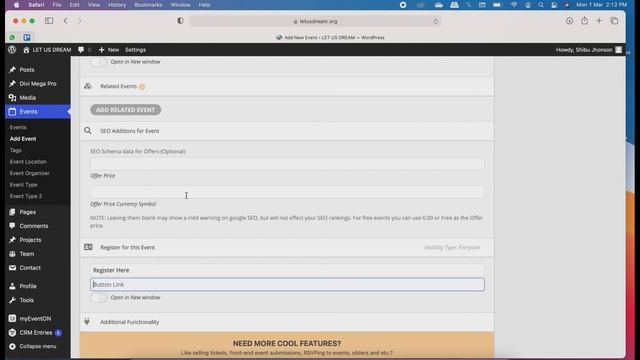This screenshot has width=640, height=360.
Task: Open Settings in the admin bar
Action: tap(136, 50)
